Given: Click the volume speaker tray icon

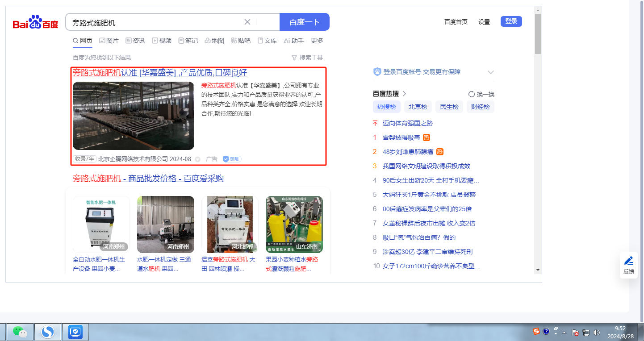Looking at the screenshot, I should point(597,332).
